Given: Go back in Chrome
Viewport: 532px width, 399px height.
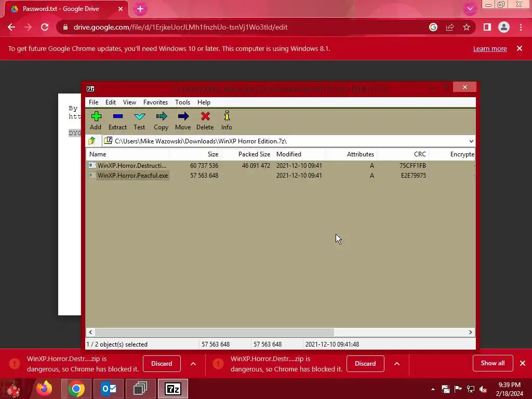Looking at the screenshot, I should [11, 27].
